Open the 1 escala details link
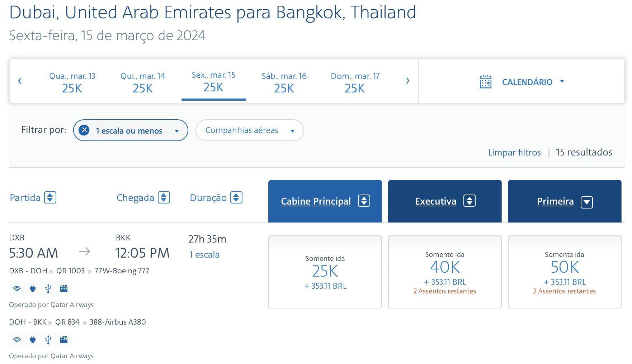The width and height of the screenshot is (632, 364). point(204,255)
